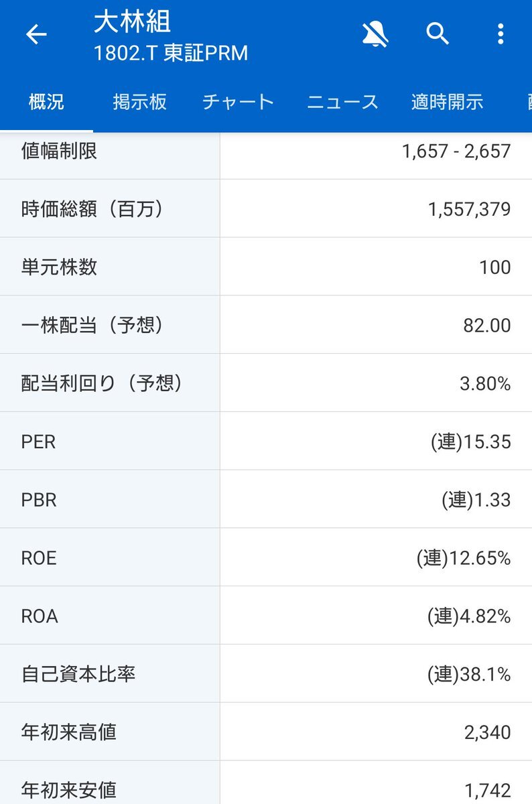Tap the 一株配当（予想） value 82.00
The height and width of the screenshot is (804, 532).
pos(487,326)
